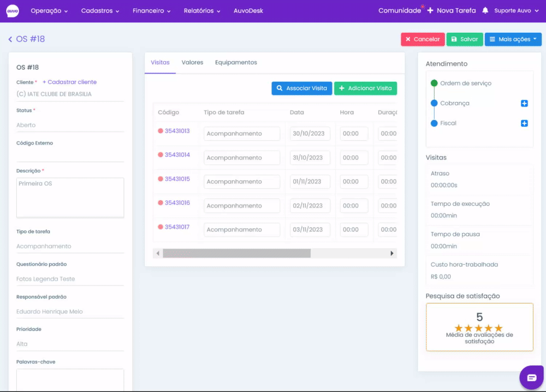Open visit code 35431013
The height and width of the screenshot is (392, 546).
coord(177,131)
